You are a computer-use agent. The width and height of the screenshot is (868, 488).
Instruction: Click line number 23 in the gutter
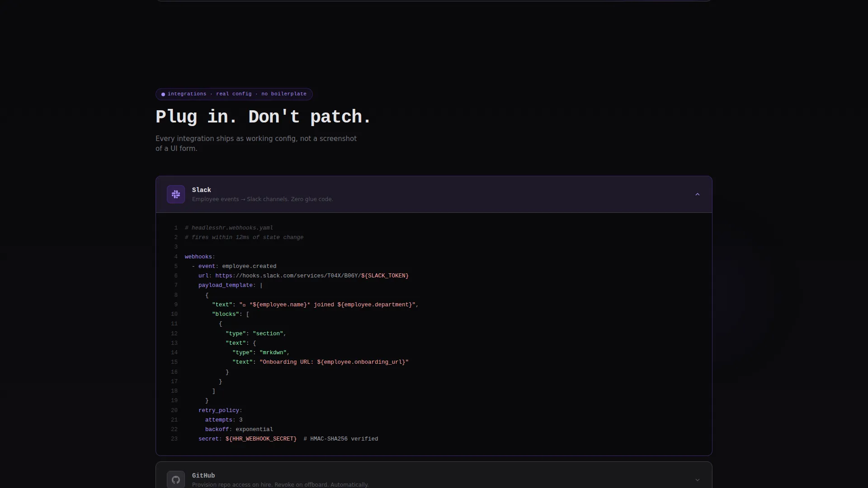[x=174, y=439]
